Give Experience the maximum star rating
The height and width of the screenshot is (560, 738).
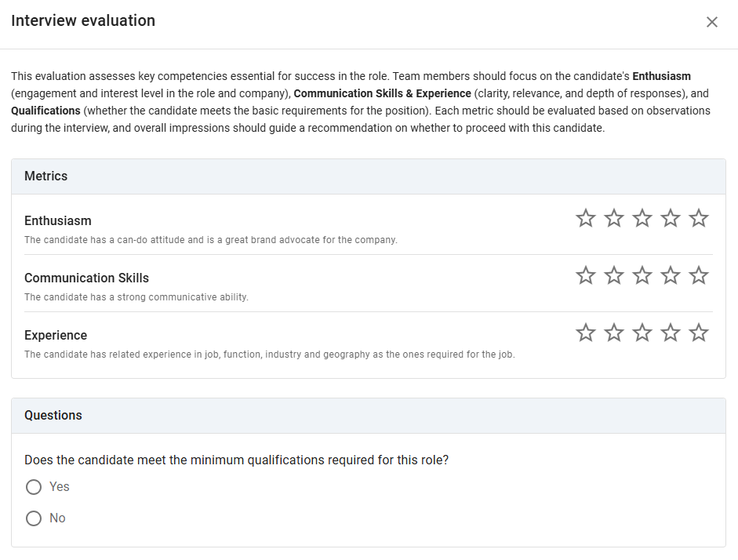(698, 333)
